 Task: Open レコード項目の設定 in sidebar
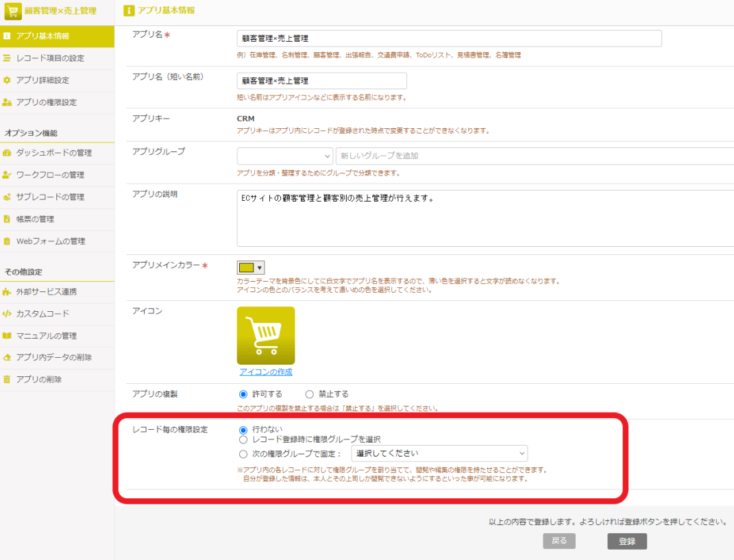point(50,58)
